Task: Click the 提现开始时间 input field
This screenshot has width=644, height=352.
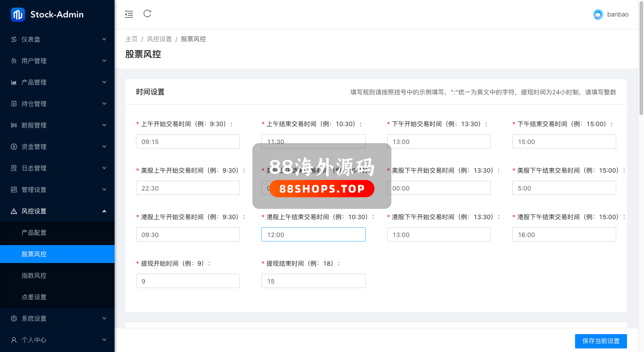Action: click(x=188, y=281)
